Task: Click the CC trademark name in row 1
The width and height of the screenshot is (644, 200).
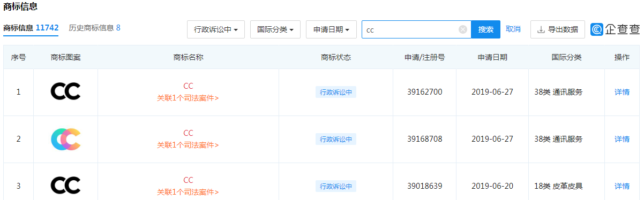Action: 188,86
